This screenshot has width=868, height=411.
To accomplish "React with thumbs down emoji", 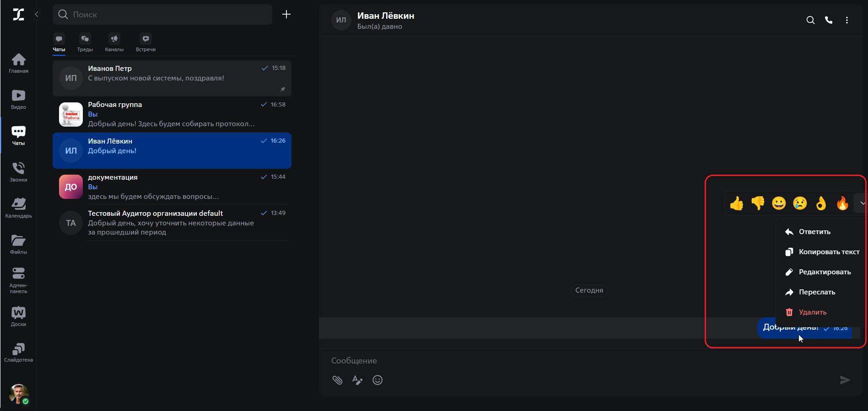I will pos(758,203).
